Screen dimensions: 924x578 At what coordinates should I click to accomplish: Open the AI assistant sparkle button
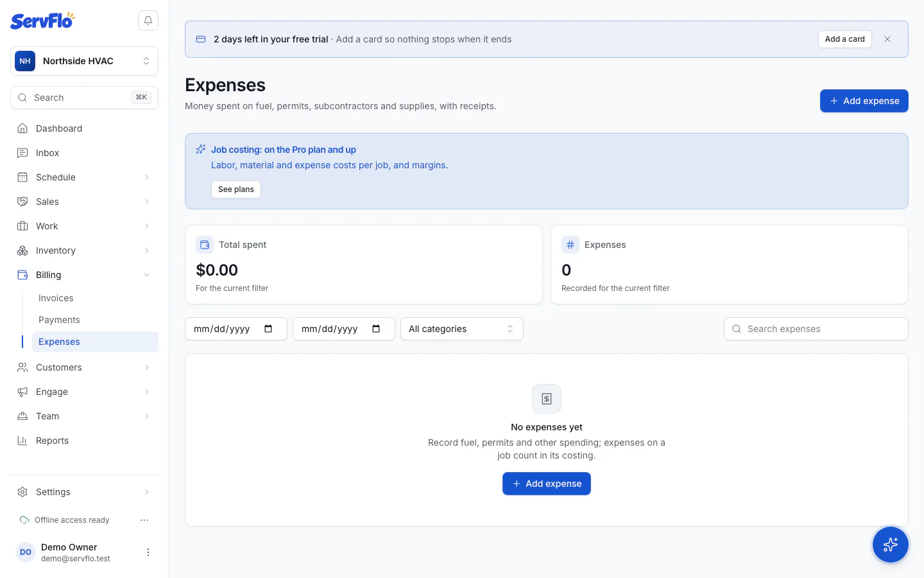(x=891, y=545)
